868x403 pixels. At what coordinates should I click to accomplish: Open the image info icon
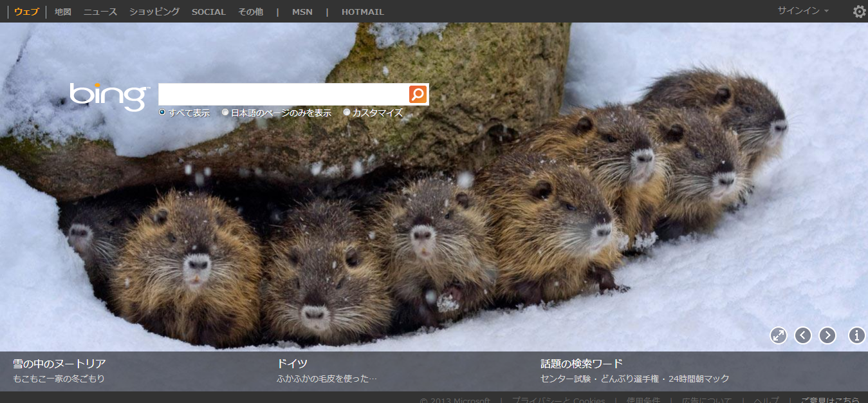pos(856,335)
